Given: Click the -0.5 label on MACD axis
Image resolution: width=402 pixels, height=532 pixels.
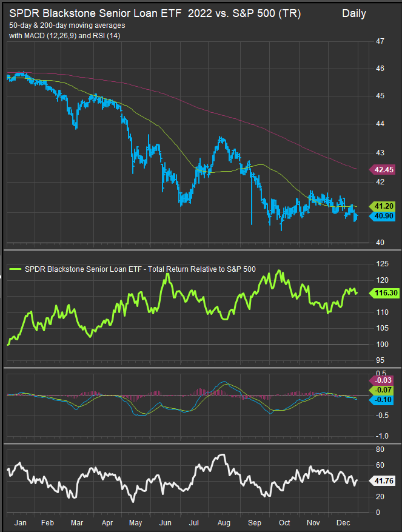Looking at the screenshot, I should pos(381,416).
